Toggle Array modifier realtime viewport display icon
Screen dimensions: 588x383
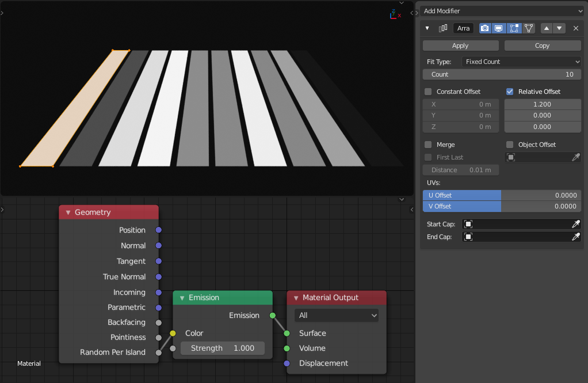[499, 28]
